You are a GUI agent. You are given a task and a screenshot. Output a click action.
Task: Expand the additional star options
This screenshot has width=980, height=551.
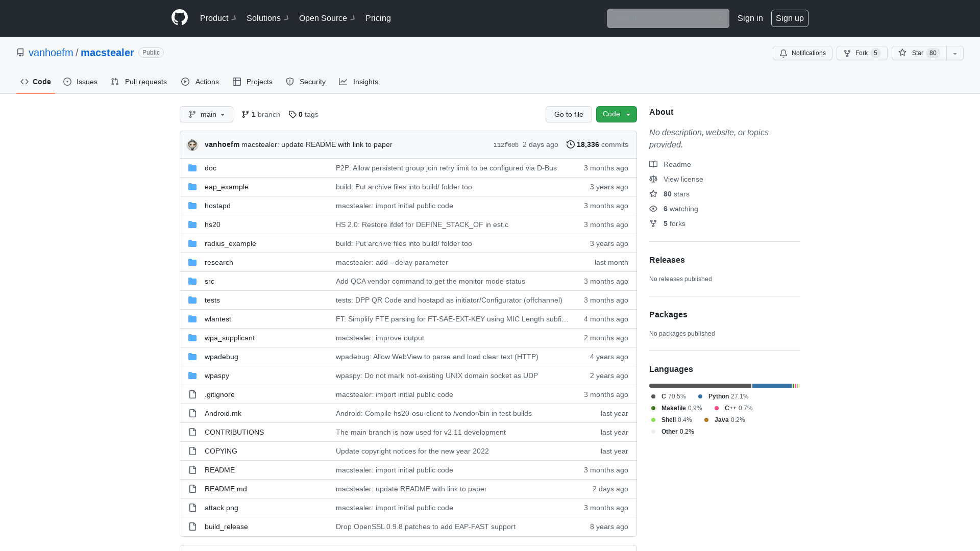pyautogui.click(x=954, y=53)
